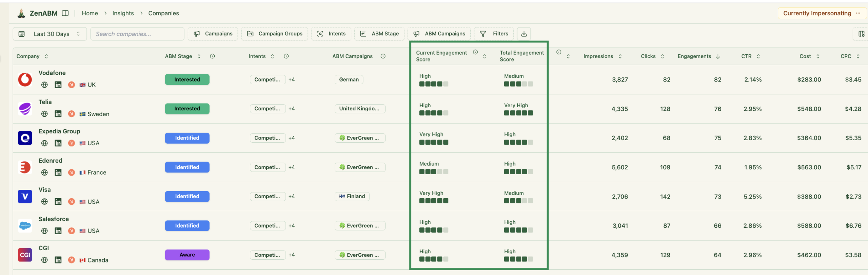Open Edenred's HubSpot icon
The image size is (868, 275).
71,172
